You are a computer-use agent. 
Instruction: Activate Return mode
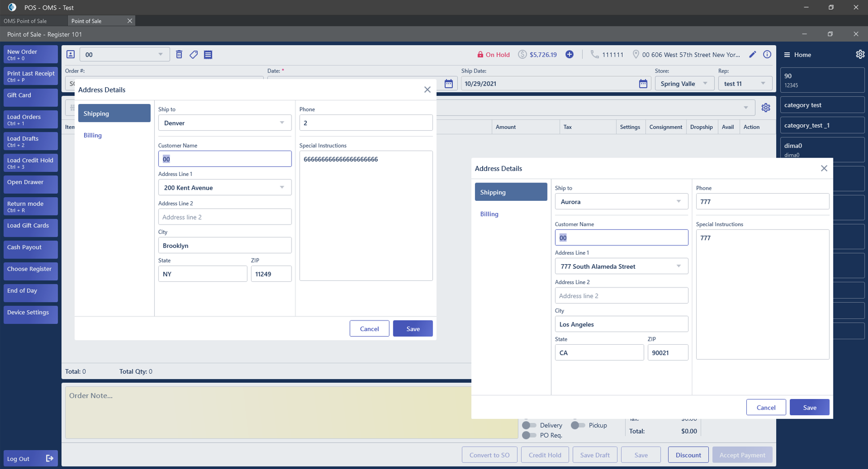(x=30, y=206)
